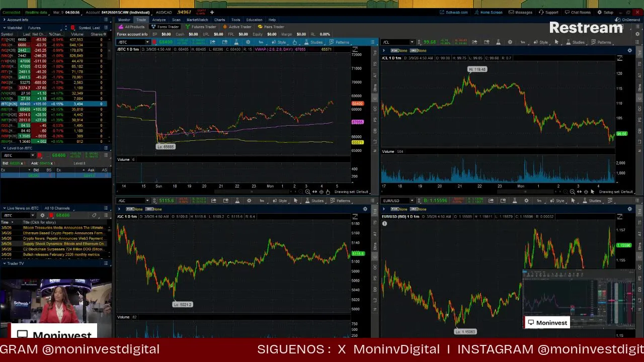Screen dimensions: 644x362
Task: Open Patterns menu on /CL chart
Action: pos(602,42)
